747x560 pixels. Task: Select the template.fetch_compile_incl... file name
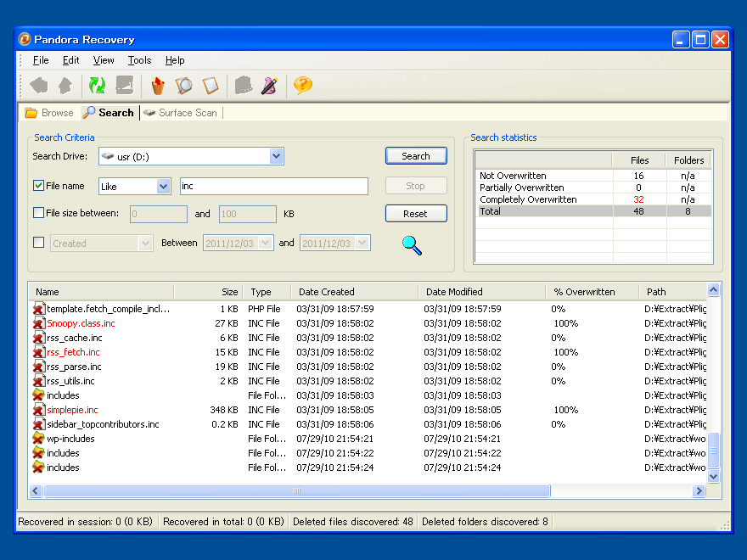click(x=108, y=309)
